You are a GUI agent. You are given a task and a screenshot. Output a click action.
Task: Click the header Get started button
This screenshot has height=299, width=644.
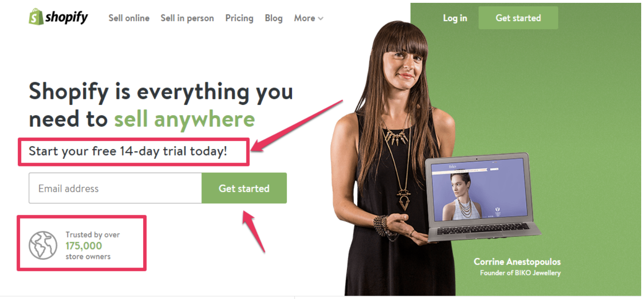tap(518, 18)
